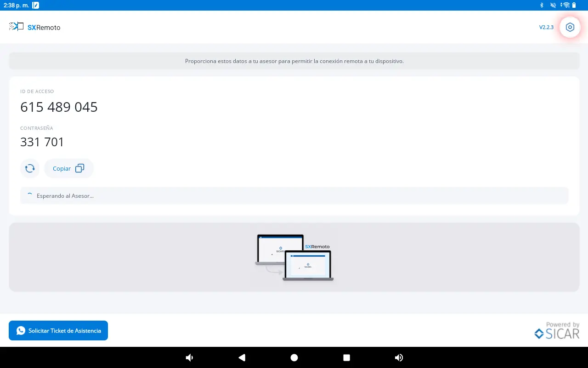
Task: Tap the Proporciona estos datos info banner
Action: pyautogui.click(x=294, y=61)
